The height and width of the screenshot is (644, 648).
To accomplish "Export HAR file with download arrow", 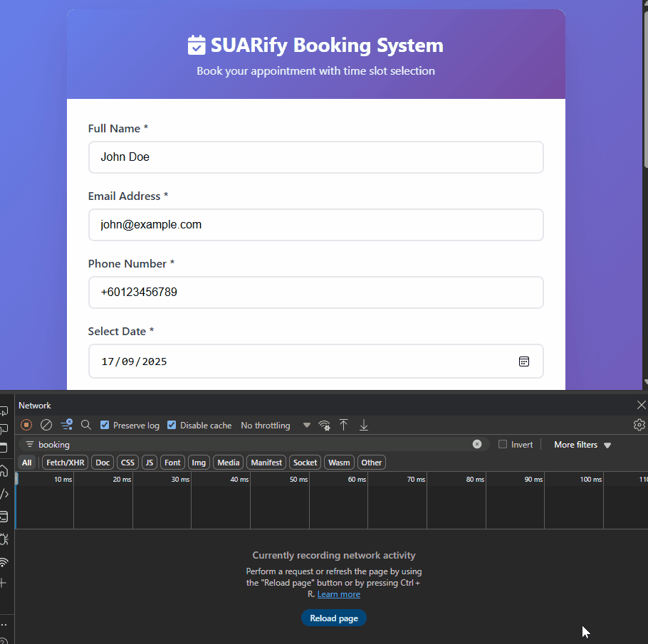I will click(x=364, y=425).
